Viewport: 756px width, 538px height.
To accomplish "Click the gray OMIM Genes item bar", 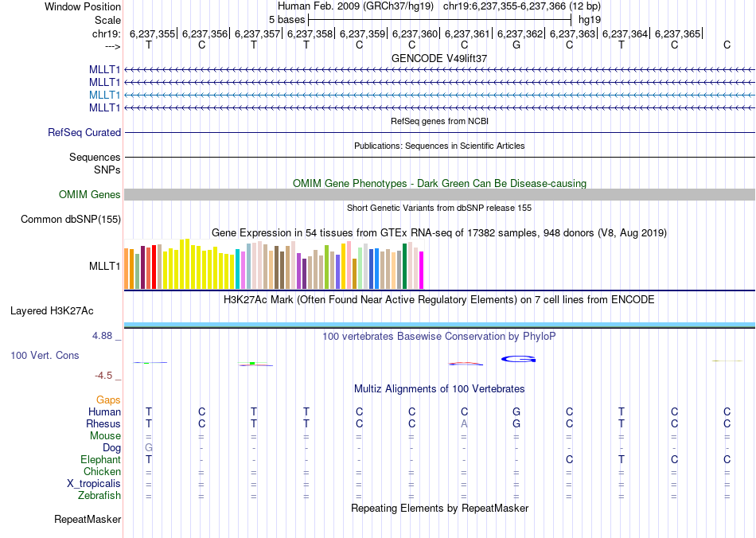I will coord(440,195).
